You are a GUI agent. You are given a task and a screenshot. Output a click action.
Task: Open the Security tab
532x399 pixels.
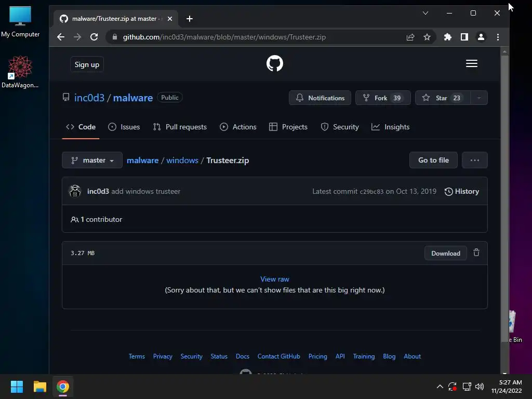tap(340, 127)
